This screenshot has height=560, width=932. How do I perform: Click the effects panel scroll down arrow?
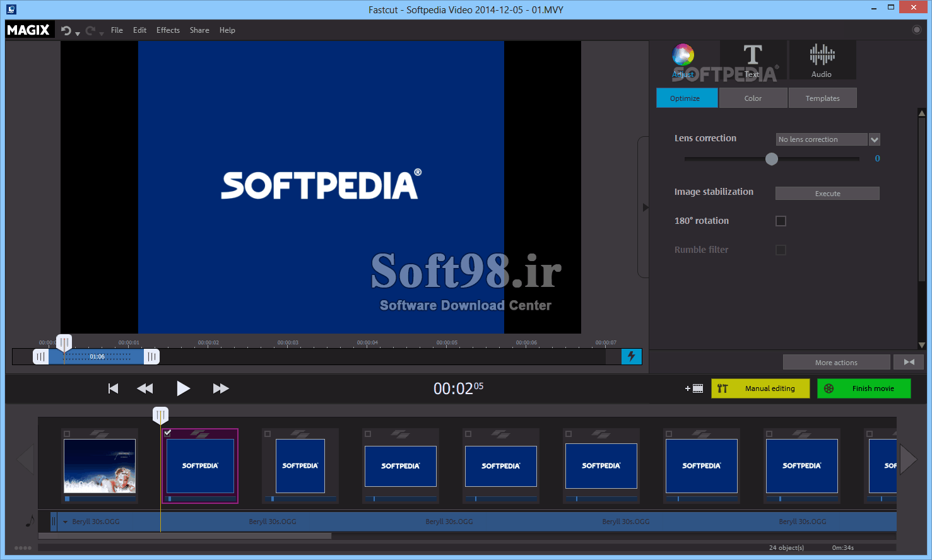point(922,345)
